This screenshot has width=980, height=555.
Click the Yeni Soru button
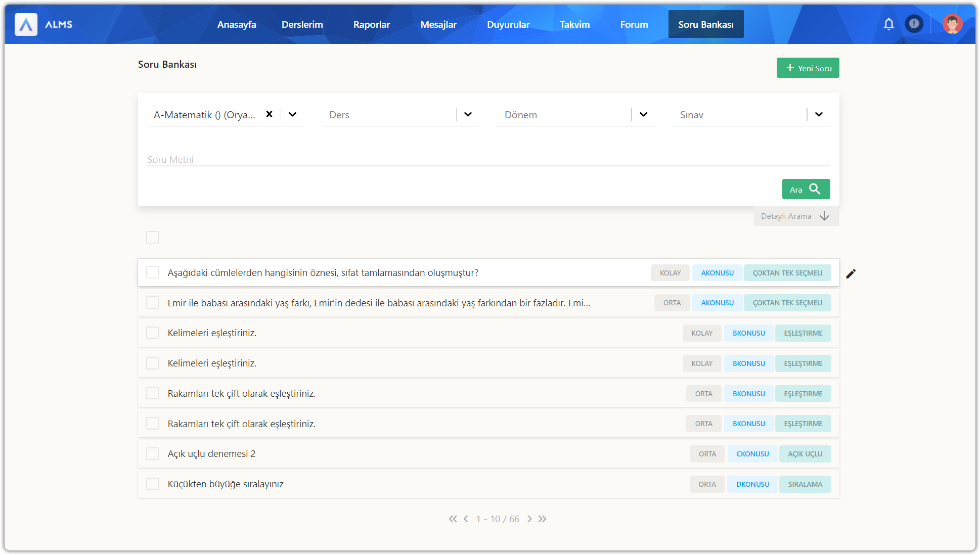(x=808, y=68)
